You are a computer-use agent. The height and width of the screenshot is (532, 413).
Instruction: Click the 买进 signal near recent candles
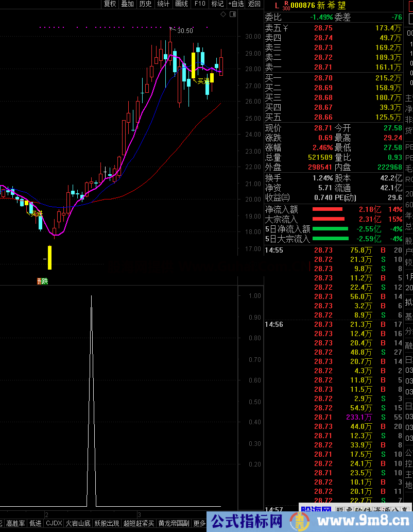[204, 81]
